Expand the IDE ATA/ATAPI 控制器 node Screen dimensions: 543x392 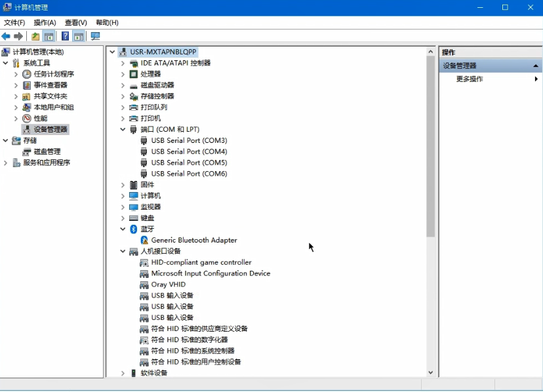tap(123, 63)
